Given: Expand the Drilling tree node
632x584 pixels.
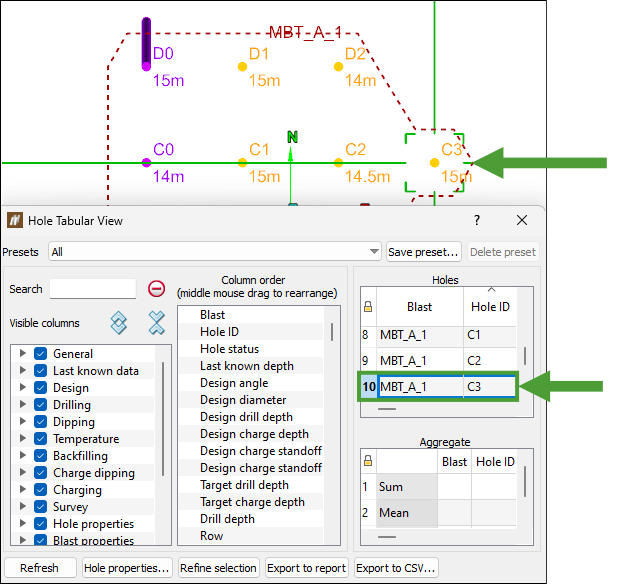Looking at the screenshot, I should 23,404.
